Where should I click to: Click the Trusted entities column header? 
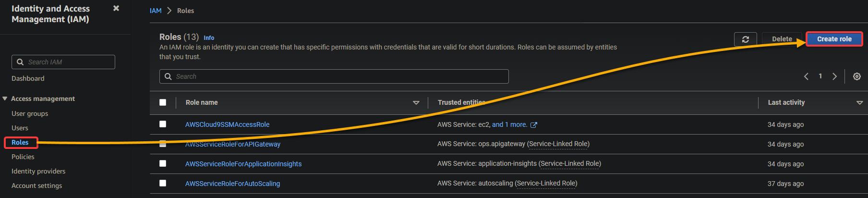pyautogui.click(x=461, y=102)
